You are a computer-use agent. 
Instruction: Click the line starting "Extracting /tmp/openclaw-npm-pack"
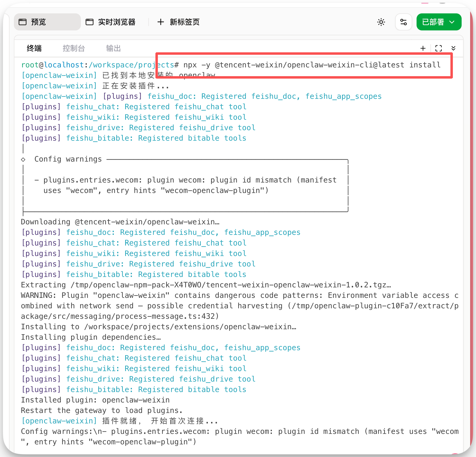tap(206, 285)
